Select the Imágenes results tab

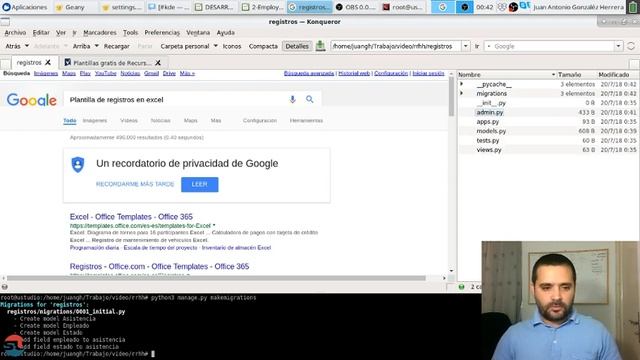(x=95, y=121)
